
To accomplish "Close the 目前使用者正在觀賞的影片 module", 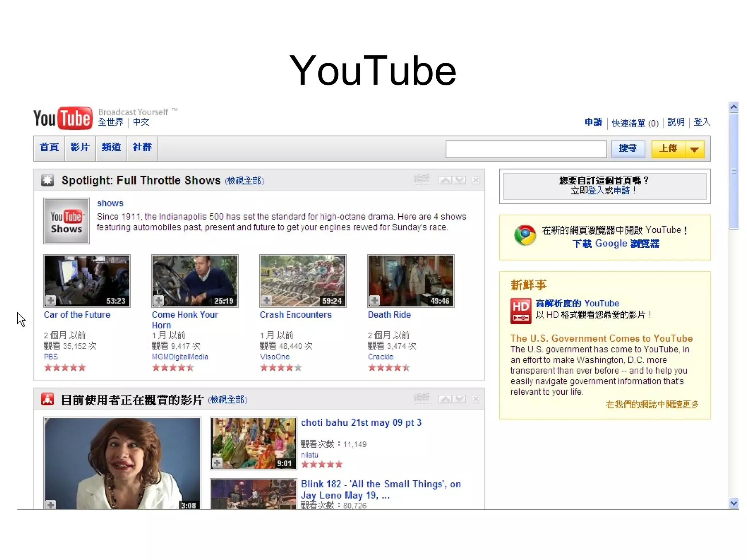I will point(476,399).
